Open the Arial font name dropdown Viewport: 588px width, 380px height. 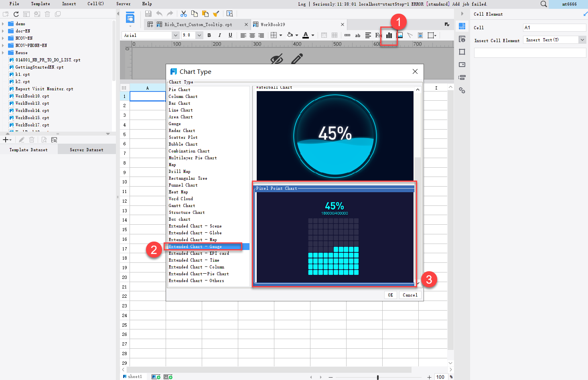pyautogui.click(x=175, y=35)
